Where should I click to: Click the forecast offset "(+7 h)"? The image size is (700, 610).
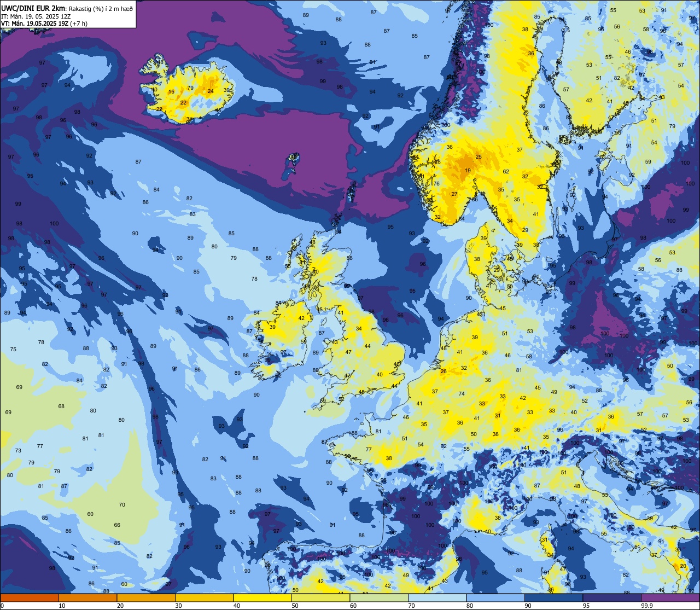pyautogui.click(x=78, y=24)
